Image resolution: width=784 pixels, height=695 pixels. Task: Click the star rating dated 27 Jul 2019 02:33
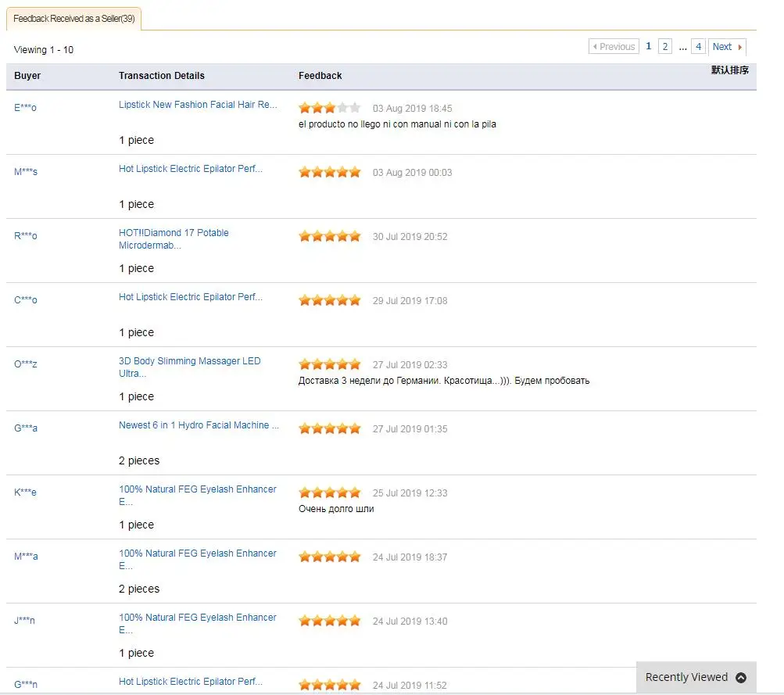click(x=330, y=364)
